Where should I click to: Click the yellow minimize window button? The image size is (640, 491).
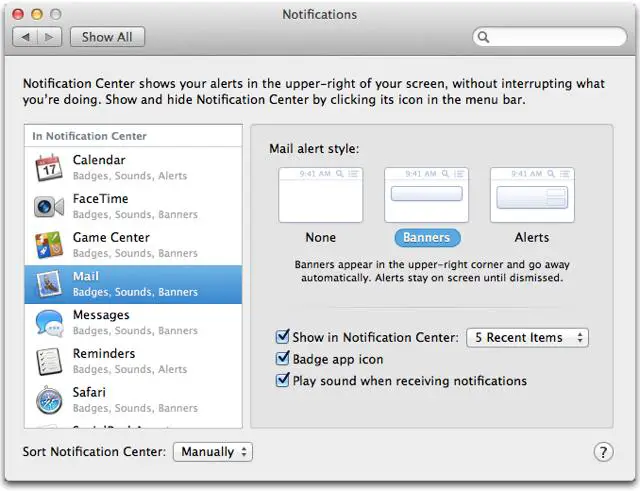tap(37, 14)
